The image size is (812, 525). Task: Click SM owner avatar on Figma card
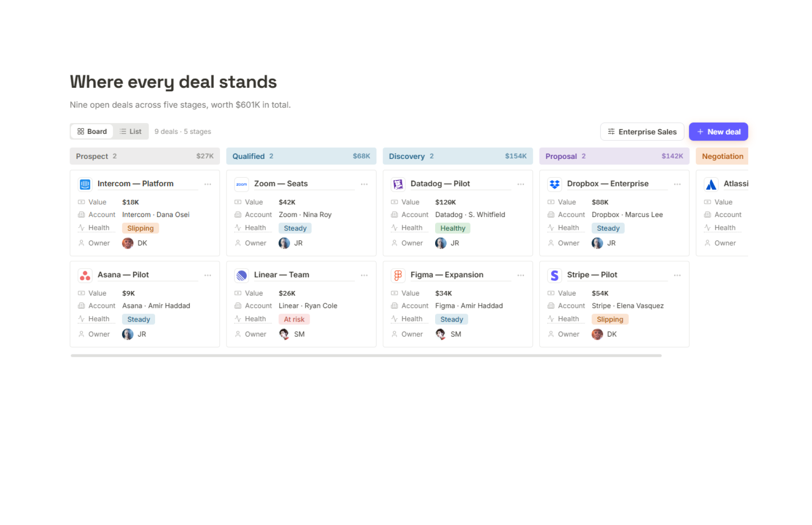[440, 334]
